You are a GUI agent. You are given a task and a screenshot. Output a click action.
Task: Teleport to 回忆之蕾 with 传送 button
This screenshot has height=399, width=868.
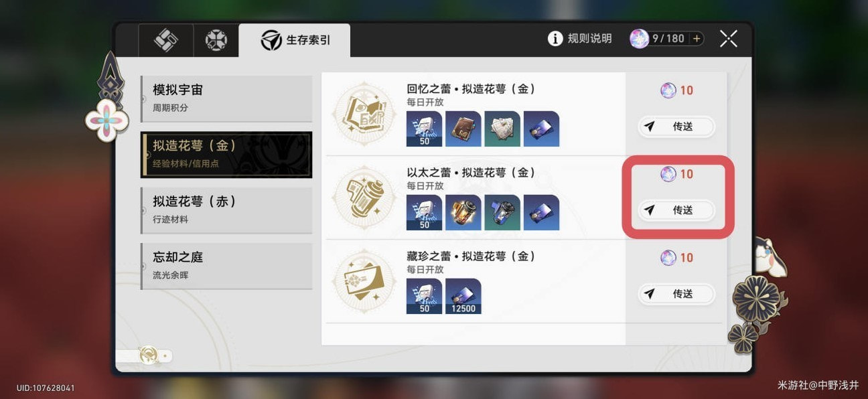tap(676, 127)
